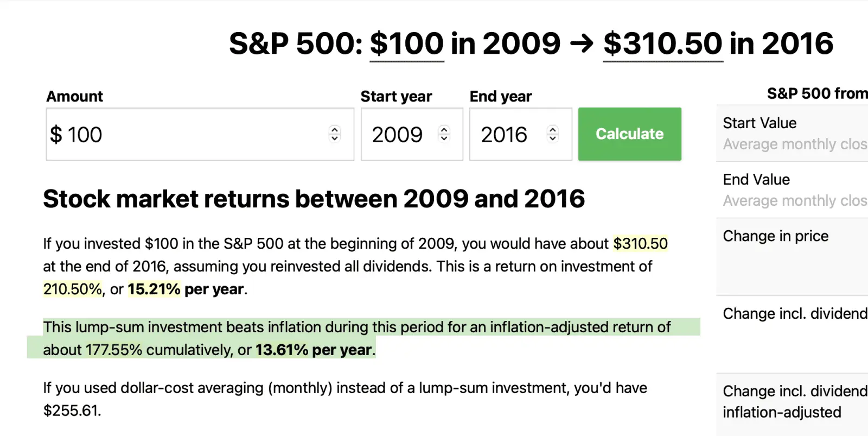Screen dimensions: 868x436
Task: Open the underlined $310.50 title link
Action: (x=663, y=44)
